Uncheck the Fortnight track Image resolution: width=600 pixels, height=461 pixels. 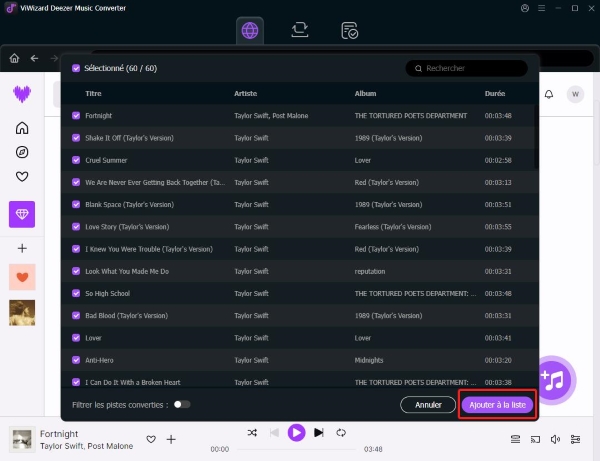click(76, 116)
